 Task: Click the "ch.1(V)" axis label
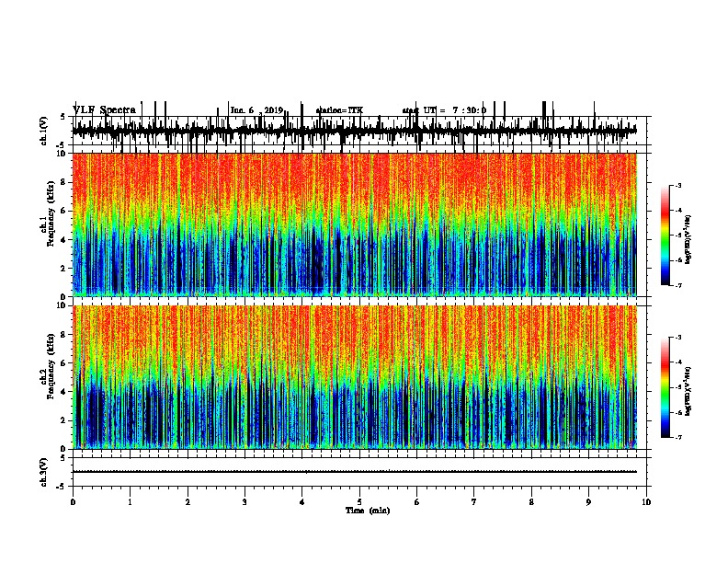[44, 131]
